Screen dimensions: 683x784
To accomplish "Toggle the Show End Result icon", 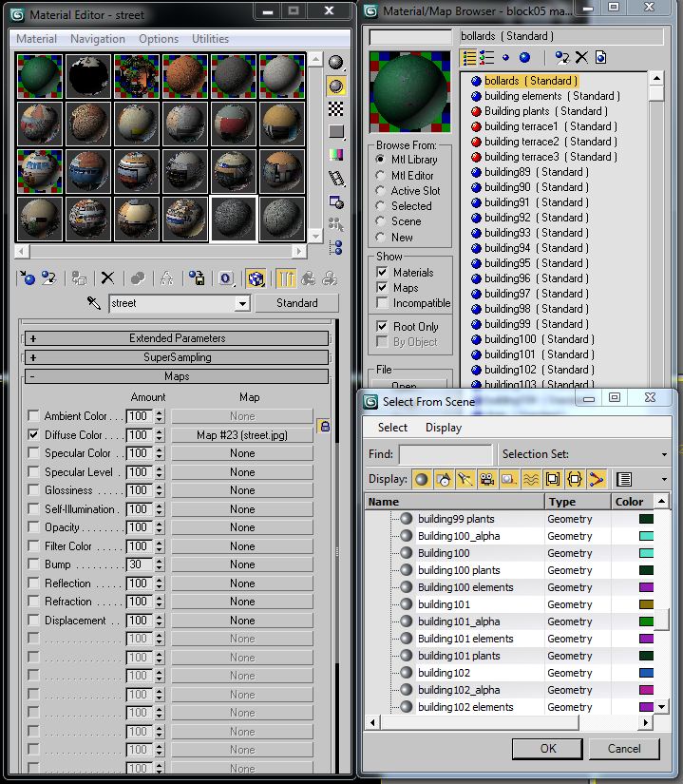I will (x=286, y=278).
